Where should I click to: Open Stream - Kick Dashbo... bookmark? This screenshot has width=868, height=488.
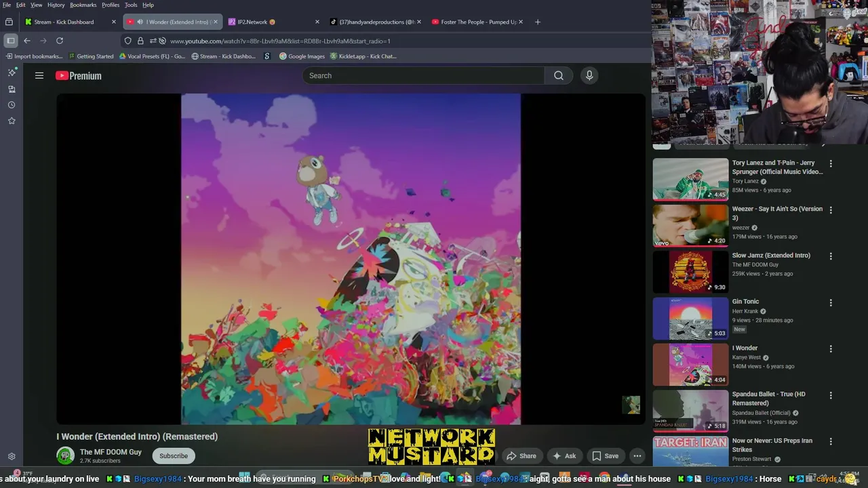(x=223, y=56)
